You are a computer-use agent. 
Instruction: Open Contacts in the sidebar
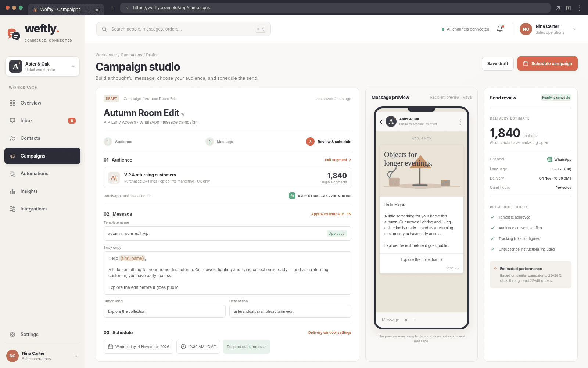43,138
